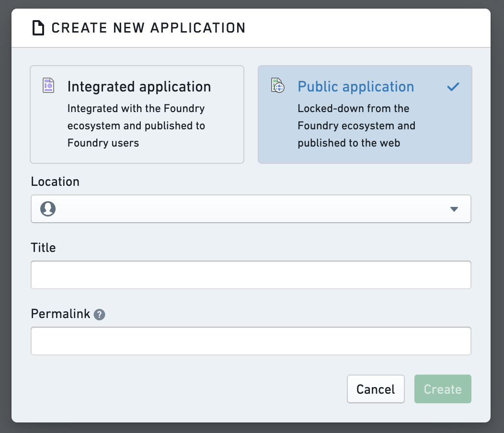Image resolution: width=504 pixels, height=433 pixels.
Task: Click the Integrated application purple icon
Action: point(48,85)
